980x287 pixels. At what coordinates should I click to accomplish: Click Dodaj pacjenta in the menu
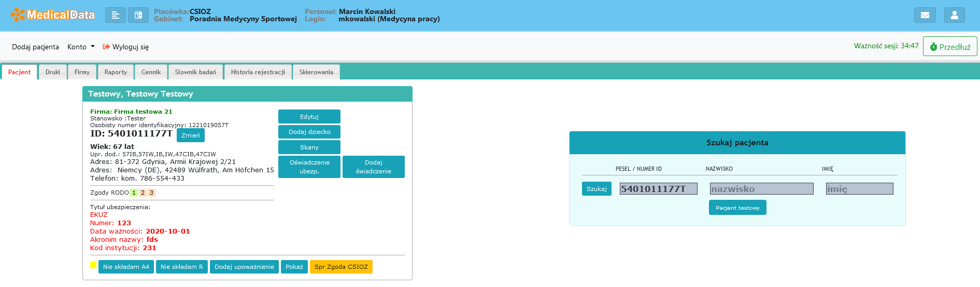[35, 47]
